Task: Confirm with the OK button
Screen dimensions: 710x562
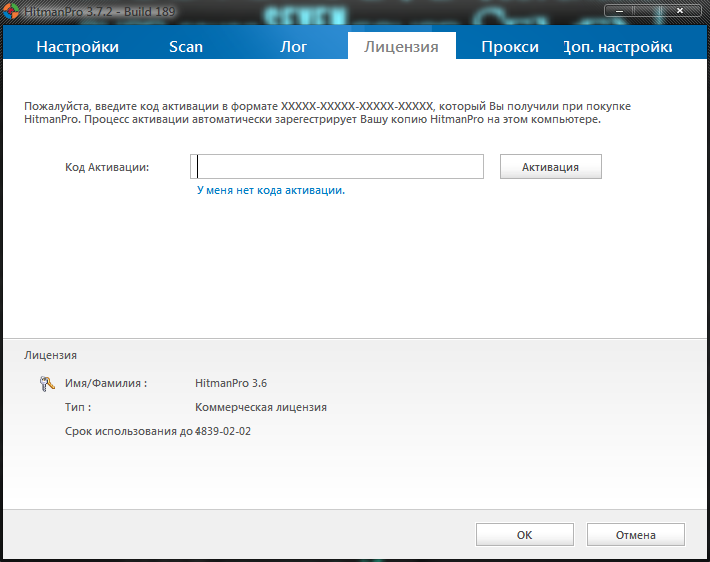Action: point(525,535)
